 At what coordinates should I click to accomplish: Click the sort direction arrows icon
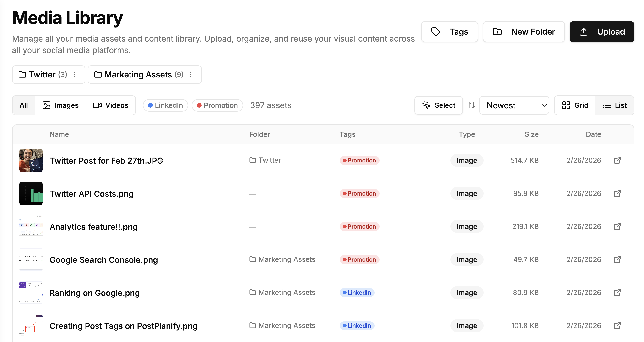pyautogui.click(x=471, y=105)
